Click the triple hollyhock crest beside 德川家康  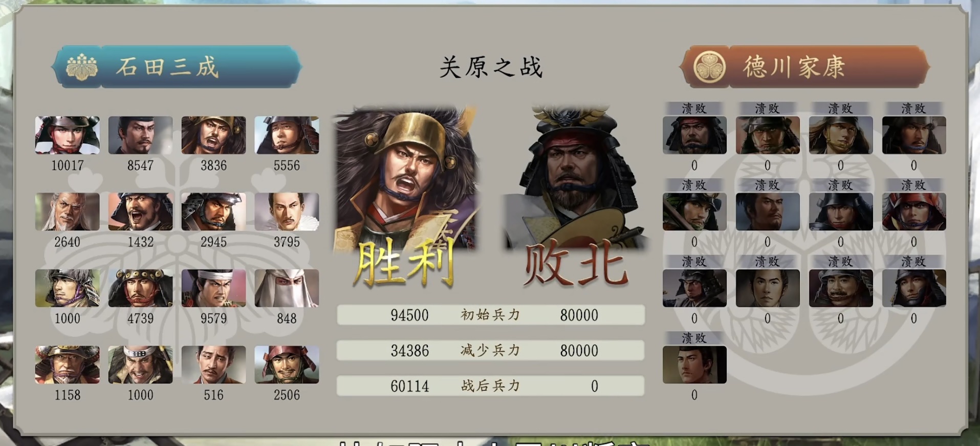709,67
